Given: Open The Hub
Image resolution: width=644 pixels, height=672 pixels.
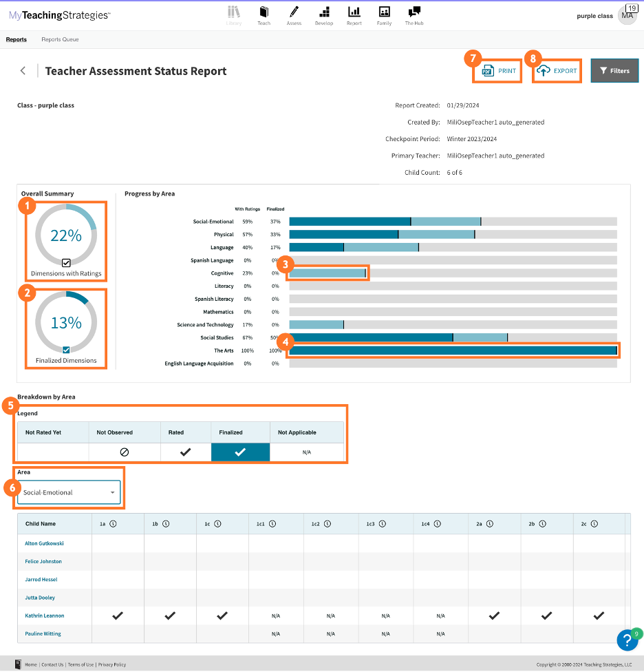Looking at the screenshot, I should pos(414,14).
